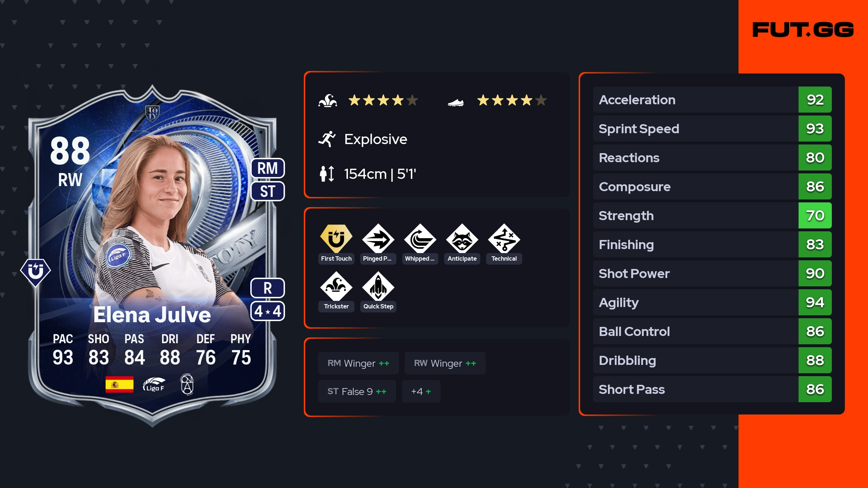Select the Anticipate raccoon icon
The width and height of the screenshot is (868, 488).
click(x=462, y=239)
